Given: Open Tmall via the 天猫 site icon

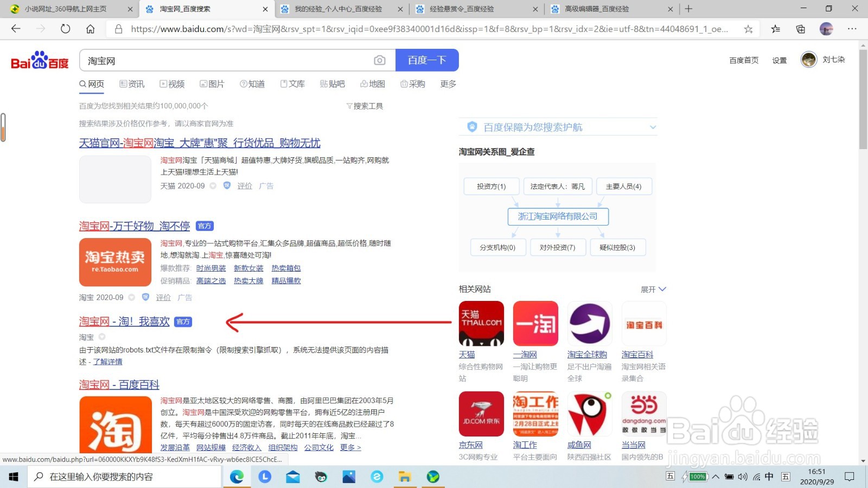Looking at the screenshot, I should [x=481, y=323].
